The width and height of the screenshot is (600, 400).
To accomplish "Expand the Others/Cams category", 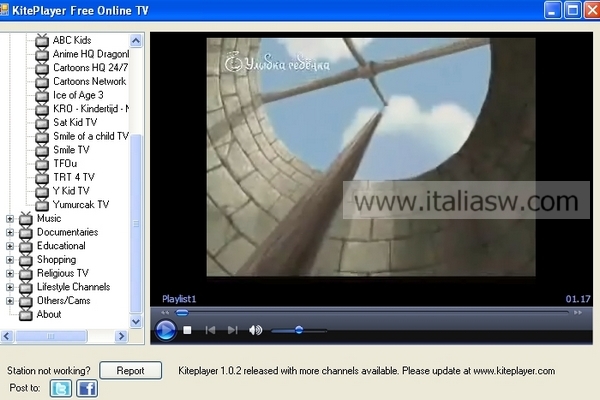I will [10, 301].
